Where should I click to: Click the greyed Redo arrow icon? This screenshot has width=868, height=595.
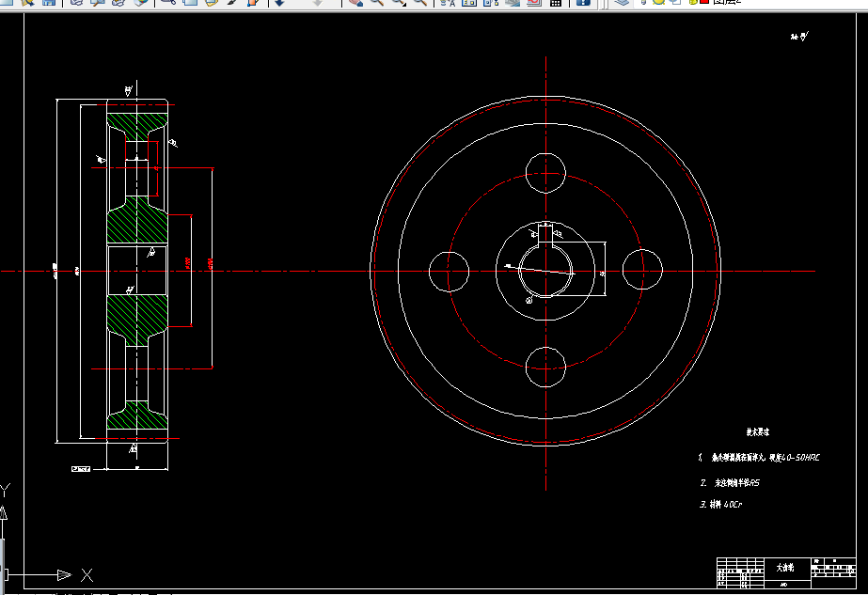[318, 2]
